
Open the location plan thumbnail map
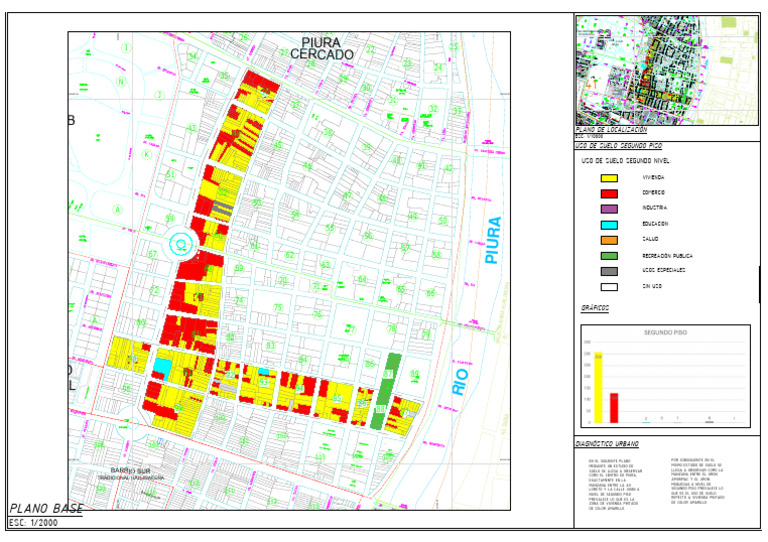[667, 70]
